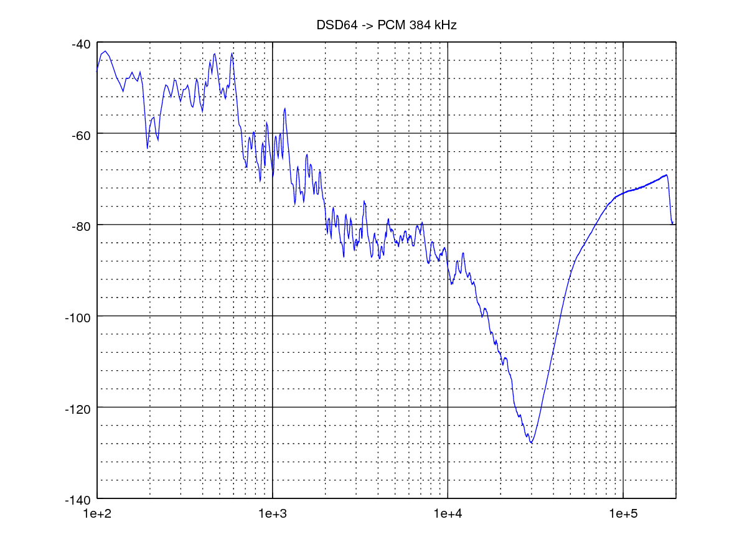This screenshot has height=560, width=747.
Task: Click the x-axis label 1e+3
Action: (x=272, y=513)
